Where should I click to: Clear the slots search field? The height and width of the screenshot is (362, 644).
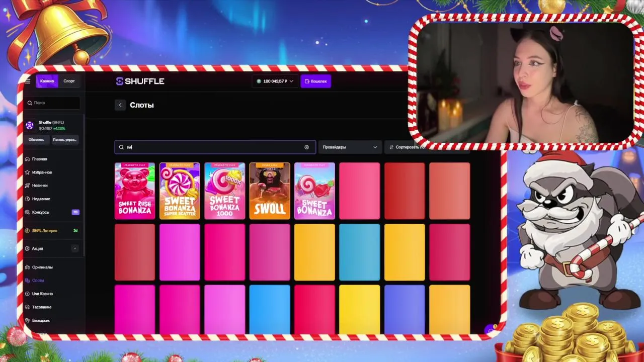306,147
